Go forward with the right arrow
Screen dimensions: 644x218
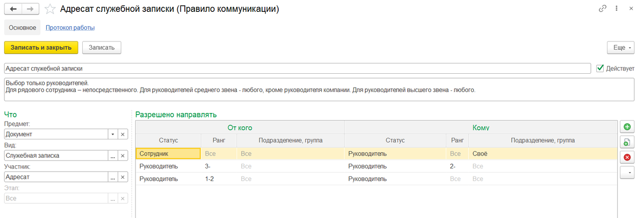pos(31,9)
